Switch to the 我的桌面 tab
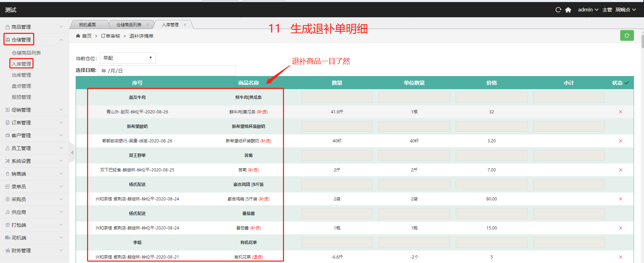Image resolution: width=644 pixels, height=263 pixels. click(x=87, y=25)
